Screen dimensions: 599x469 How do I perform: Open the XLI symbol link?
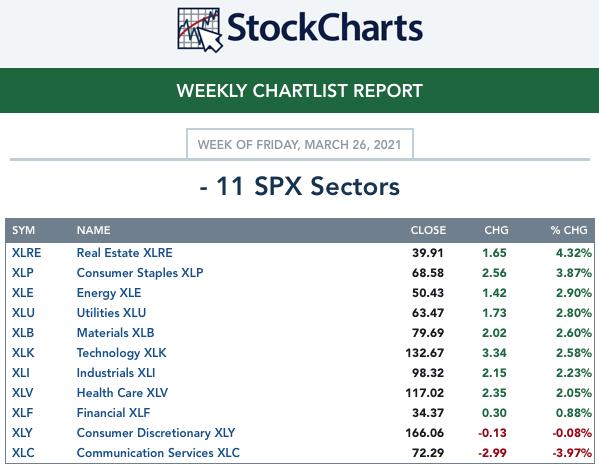[x=21, y=373]
